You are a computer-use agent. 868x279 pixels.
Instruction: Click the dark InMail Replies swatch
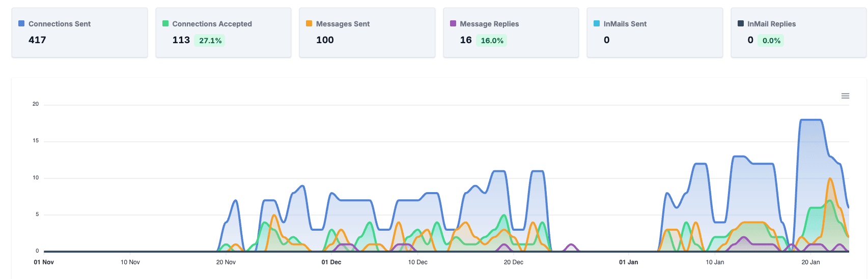[x=741, y=23]
